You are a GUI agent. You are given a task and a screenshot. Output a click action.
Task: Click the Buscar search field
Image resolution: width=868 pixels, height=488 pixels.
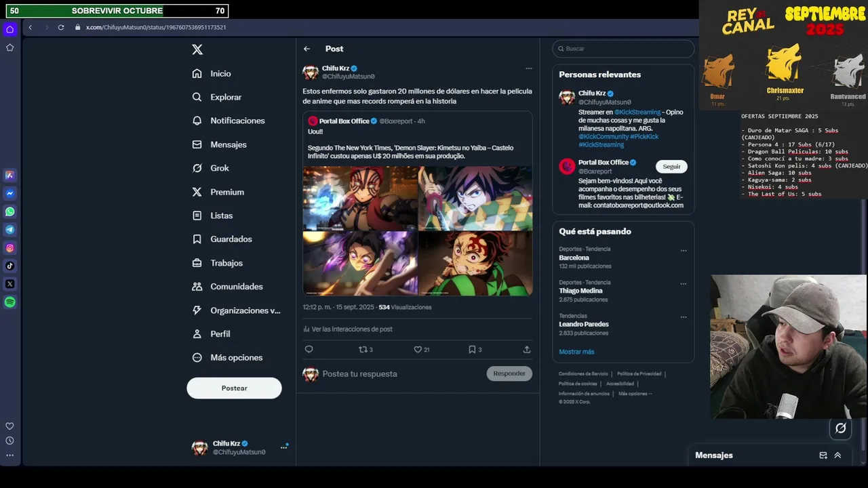623,49
